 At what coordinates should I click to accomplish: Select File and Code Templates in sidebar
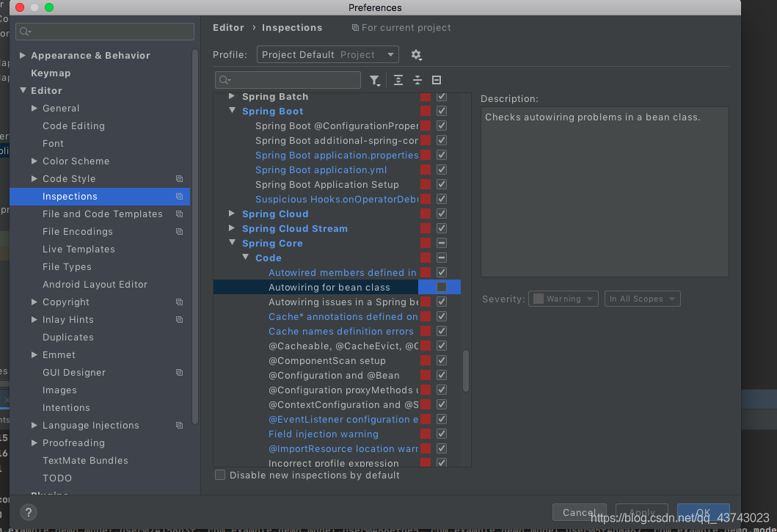[x=103, y=214]
